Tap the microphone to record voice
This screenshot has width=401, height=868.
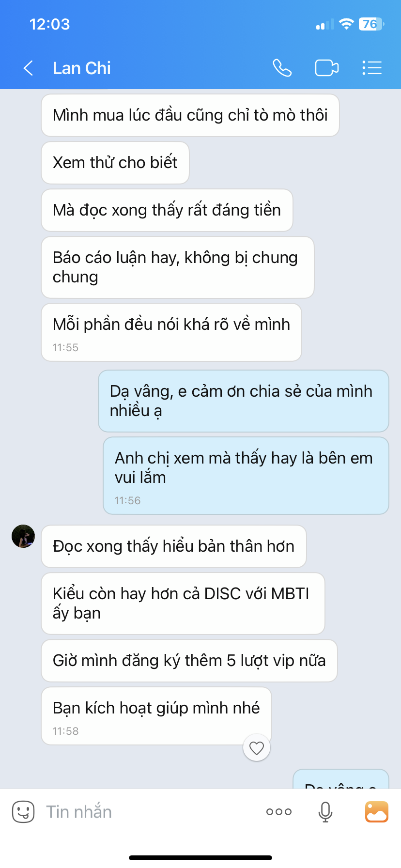pos(325,812)
